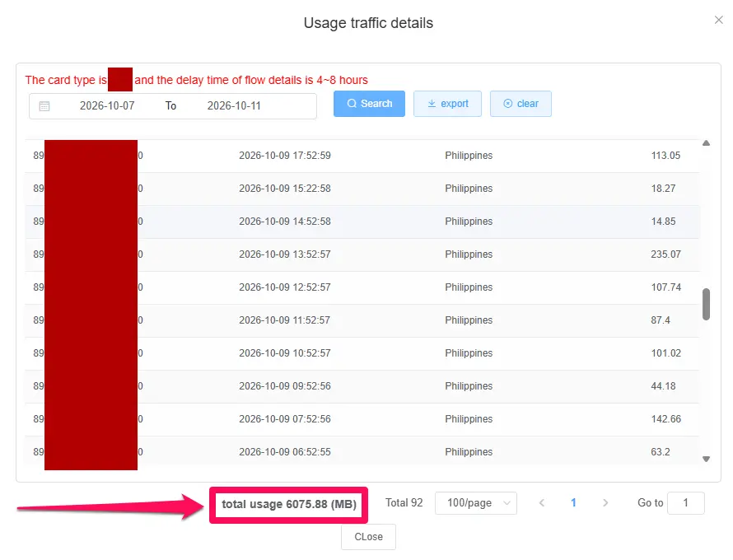Select page number 1
The height and width of the screenshot is (560, 733).
click(x=573, y=503)
